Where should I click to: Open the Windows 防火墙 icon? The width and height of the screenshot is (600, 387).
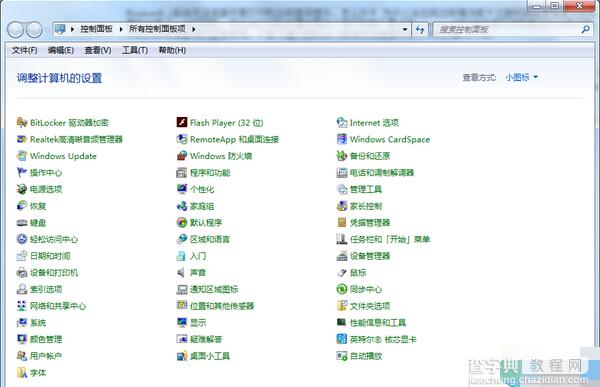pos(182,156)
